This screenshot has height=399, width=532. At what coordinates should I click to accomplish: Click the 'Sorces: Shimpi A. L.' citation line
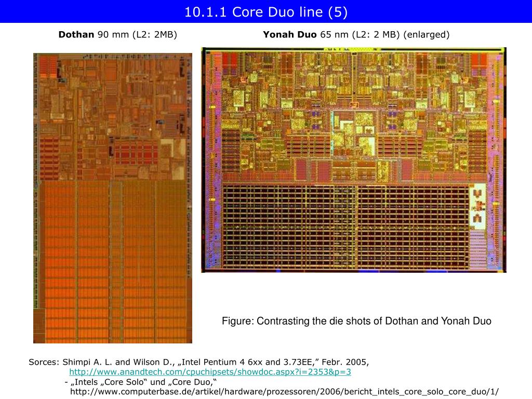tap(199, 362)
